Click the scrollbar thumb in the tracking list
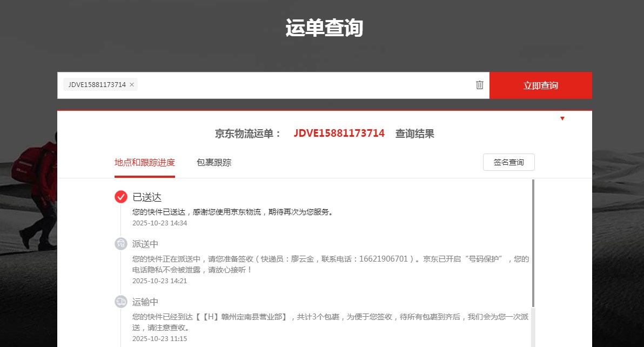The width and height of the screenshot is (644, 347). [533, 243]
